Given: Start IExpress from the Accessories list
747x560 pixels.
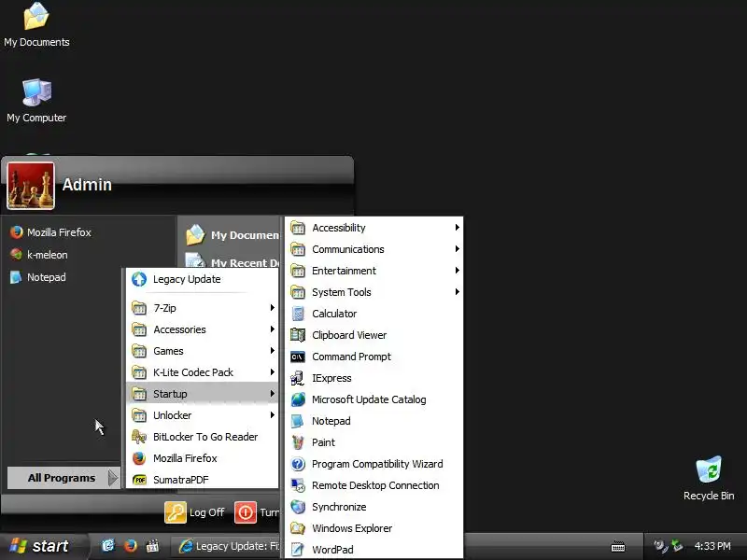Looking at the screenshot, I should pos(298,378).
